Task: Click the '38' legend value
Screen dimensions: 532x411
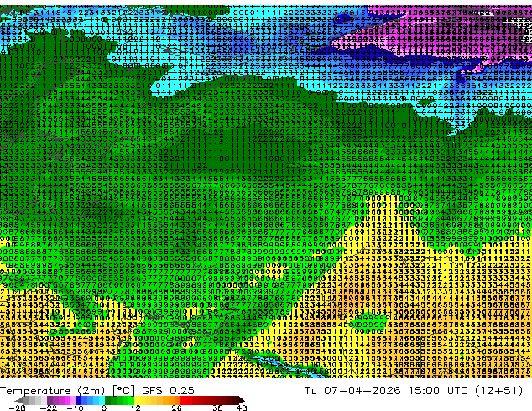Action: click(x=218, y=408)
